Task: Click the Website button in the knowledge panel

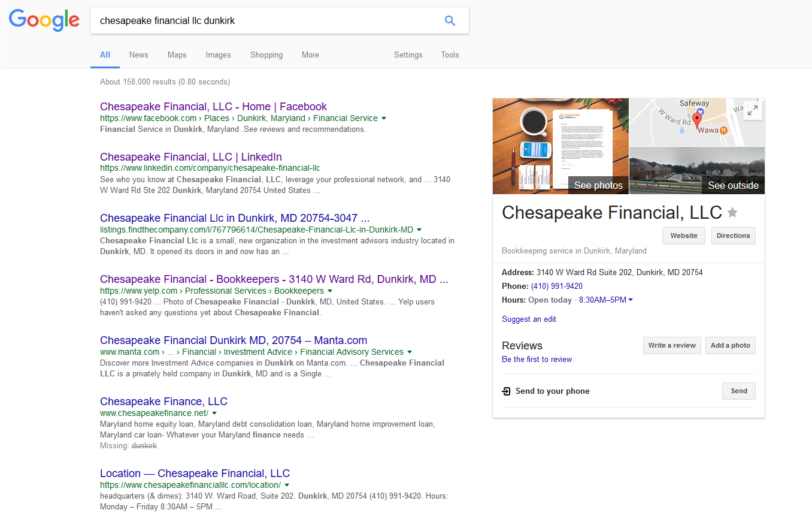Action: coord(684,236)
